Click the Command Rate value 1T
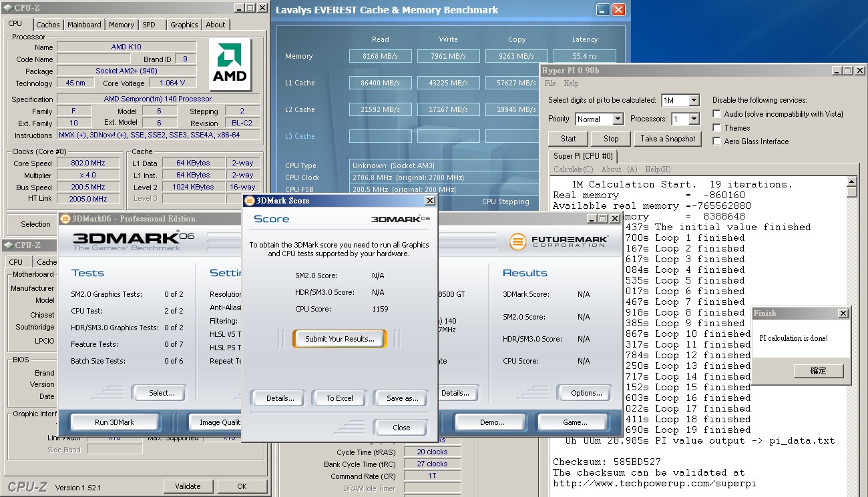 (432, 476)
